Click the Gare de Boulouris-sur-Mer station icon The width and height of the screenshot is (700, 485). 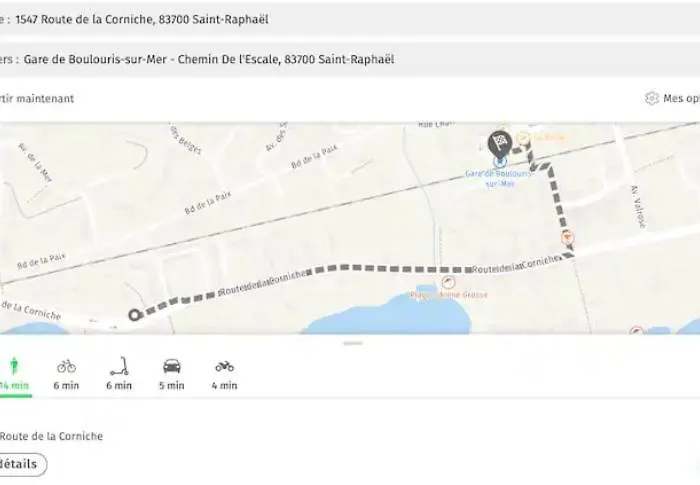tap(500, 161)
